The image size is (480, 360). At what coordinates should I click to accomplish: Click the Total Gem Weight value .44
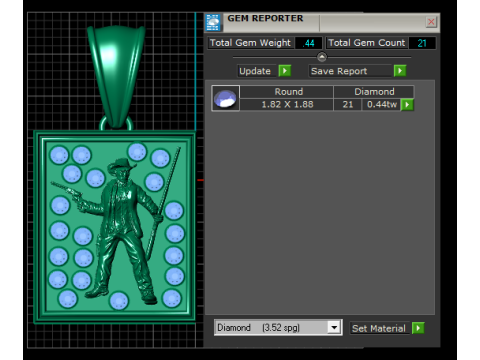click(x=309, y=43)
